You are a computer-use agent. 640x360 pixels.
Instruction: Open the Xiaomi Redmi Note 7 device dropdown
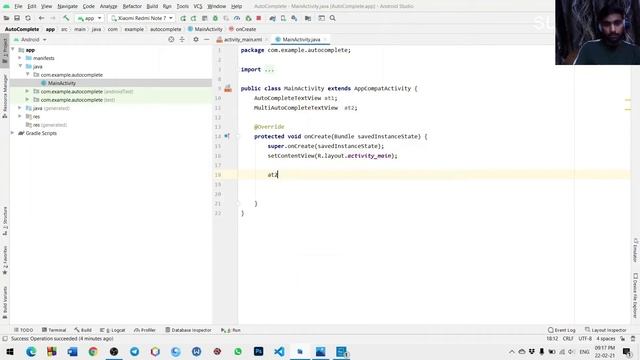point(142,18)
